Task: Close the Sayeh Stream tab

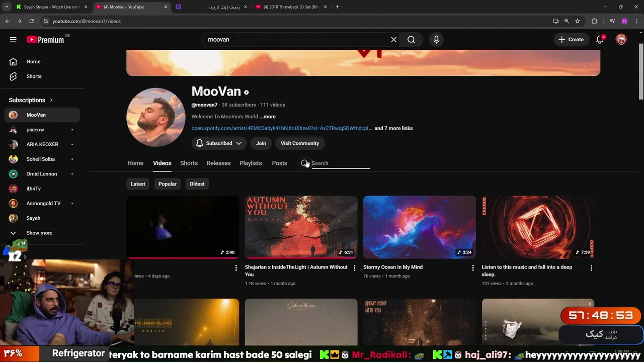Action: coord(86,7)
